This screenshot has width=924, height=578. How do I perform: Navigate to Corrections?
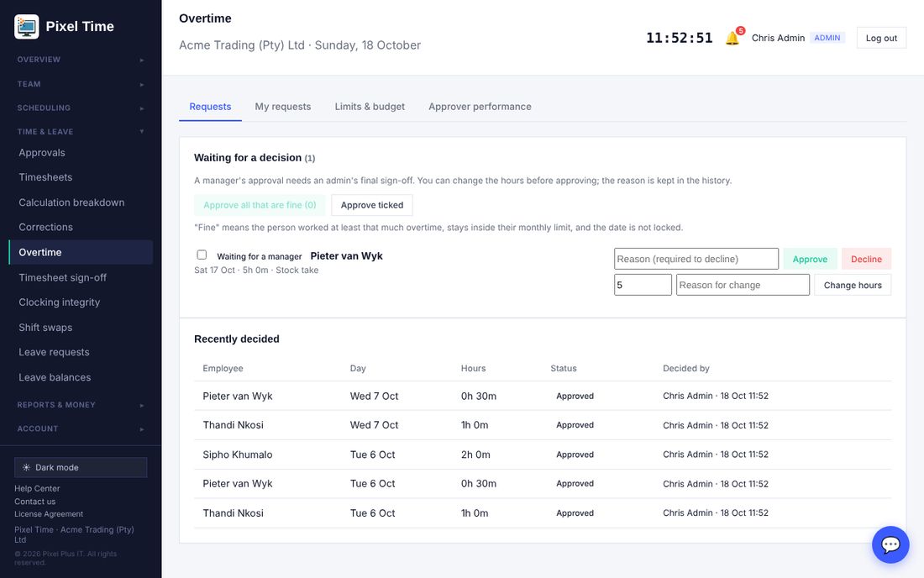pyautogui.click(x=81, y=228)
